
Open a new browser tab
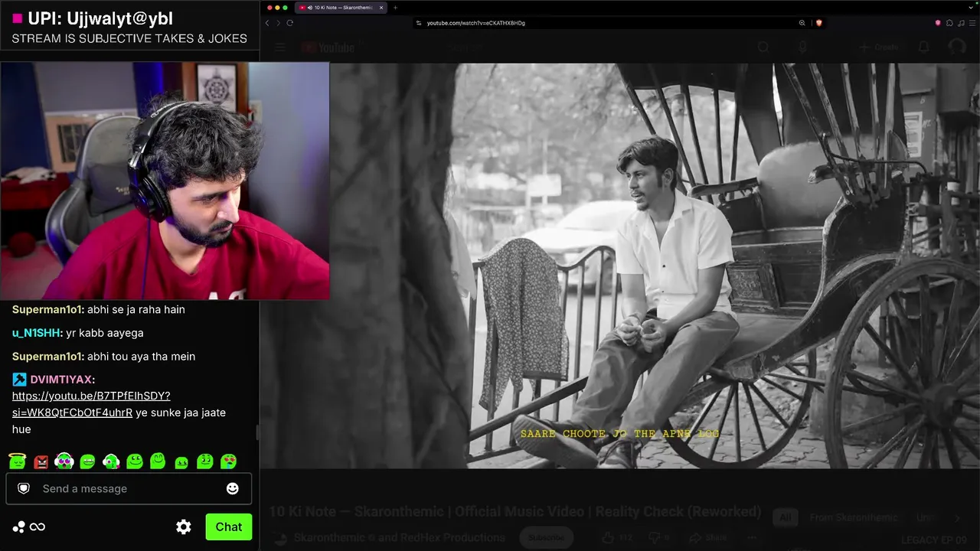396,8
